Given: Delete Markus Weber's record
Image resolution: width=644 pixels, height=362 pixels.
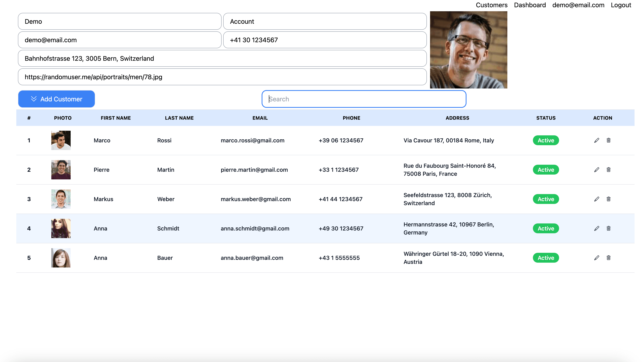Looking at the screenshot, I should (609, 199).
